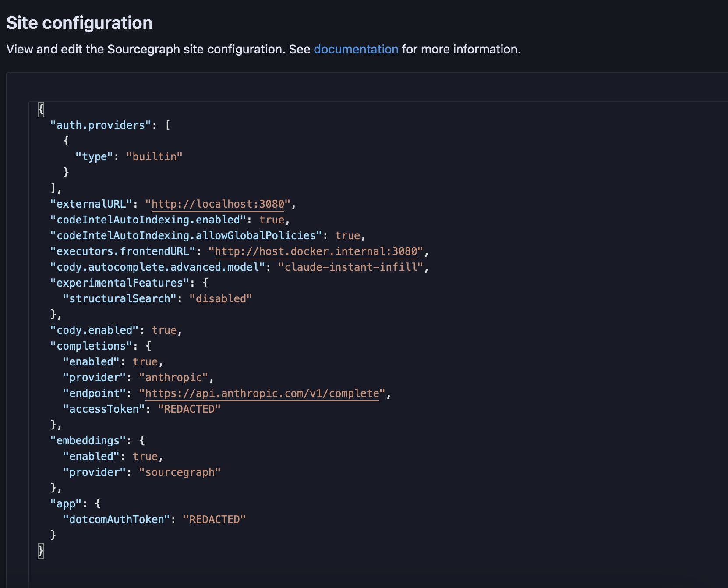Click the final closing brace of the JSON
The image size is (728, 588).
40,551
